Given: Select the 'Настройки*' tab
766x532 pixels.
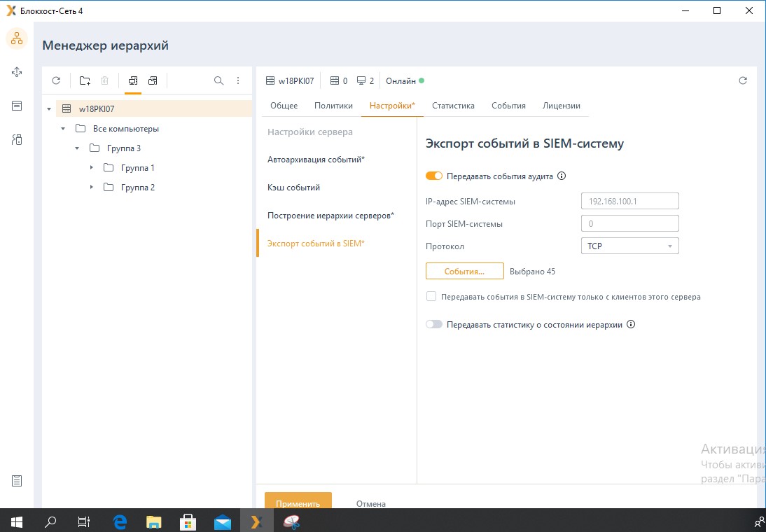Looking at the screenshot, I should pyautogui.click(x=392, y=106).
